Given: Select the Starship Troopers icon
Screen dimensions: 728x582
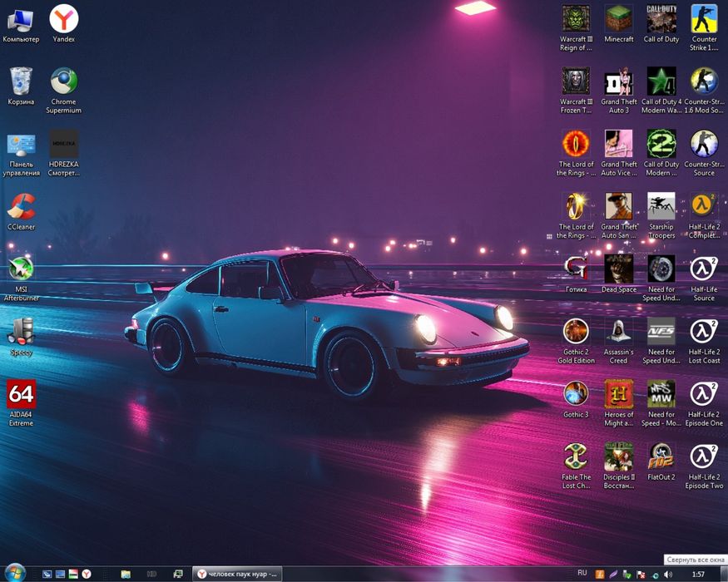Looking at the screenshot, I should coord(661,216).
